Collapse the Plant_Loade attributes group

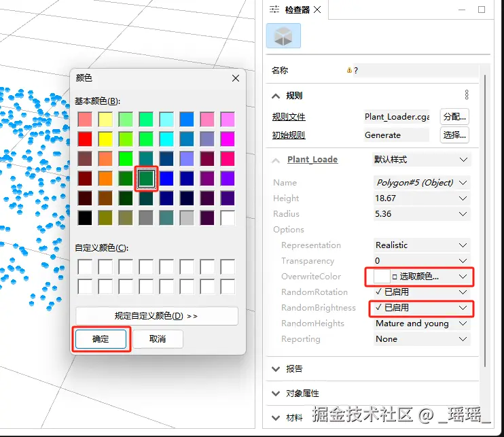pos(276,160)
